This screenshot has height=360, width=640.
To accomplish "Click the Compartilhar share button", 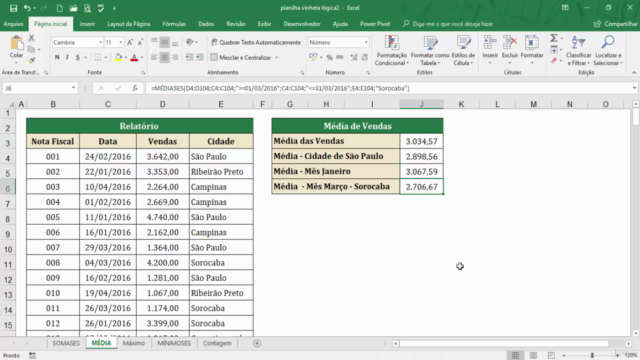I will tap(616, 24).
